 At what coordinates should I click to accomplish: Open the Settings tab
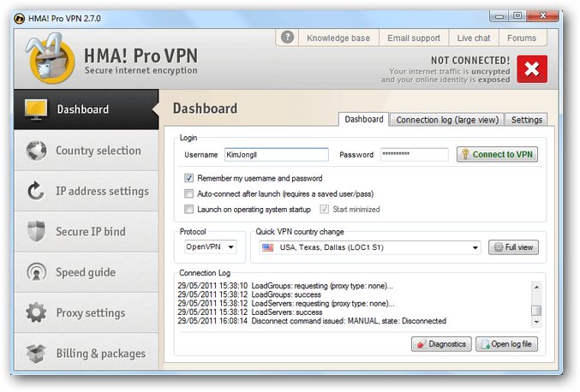pyautogui.click(x=526, y=120)
